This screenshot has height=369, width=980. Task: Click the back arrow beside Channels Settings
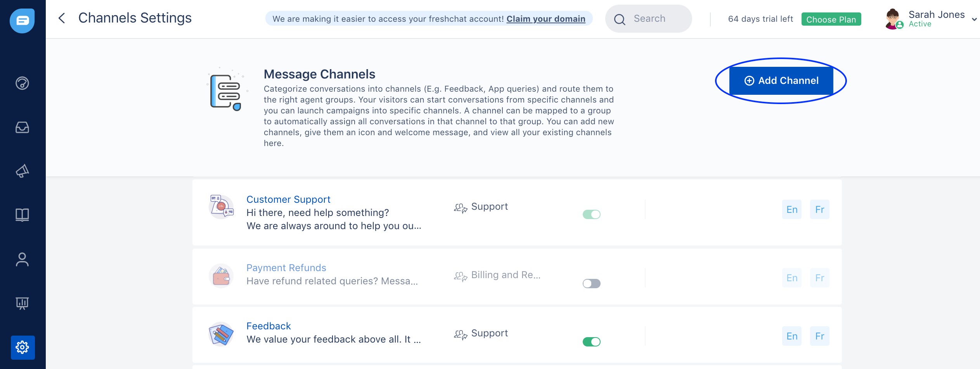63,18
